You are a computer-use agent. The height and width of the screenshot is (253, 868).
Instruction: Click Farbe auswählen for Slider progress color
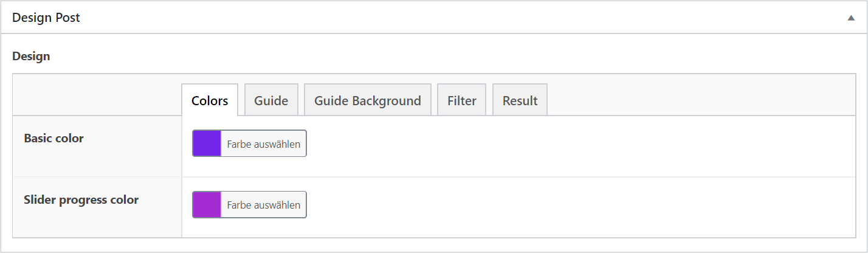pos(264,204)
